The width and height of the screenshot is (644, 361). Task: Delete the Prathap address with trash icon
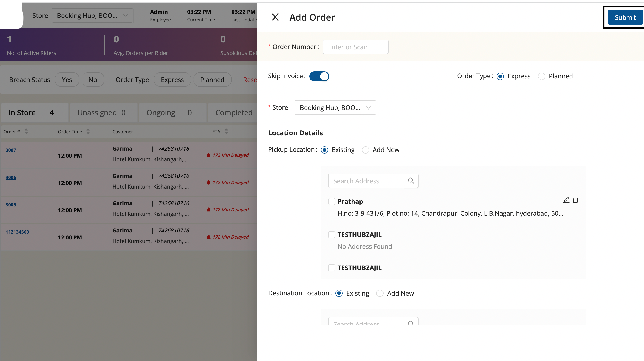point(575,200)
